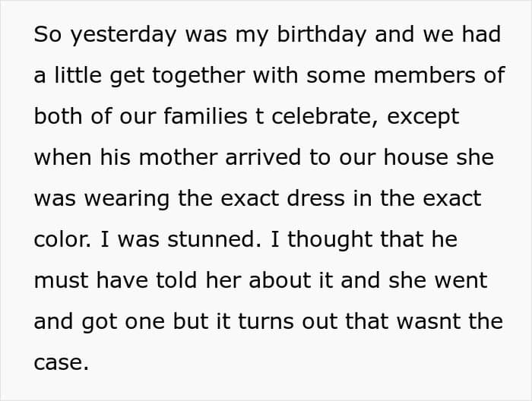Click the word 'told' in seventh line
532x401 pixels.
coord(176,280)
